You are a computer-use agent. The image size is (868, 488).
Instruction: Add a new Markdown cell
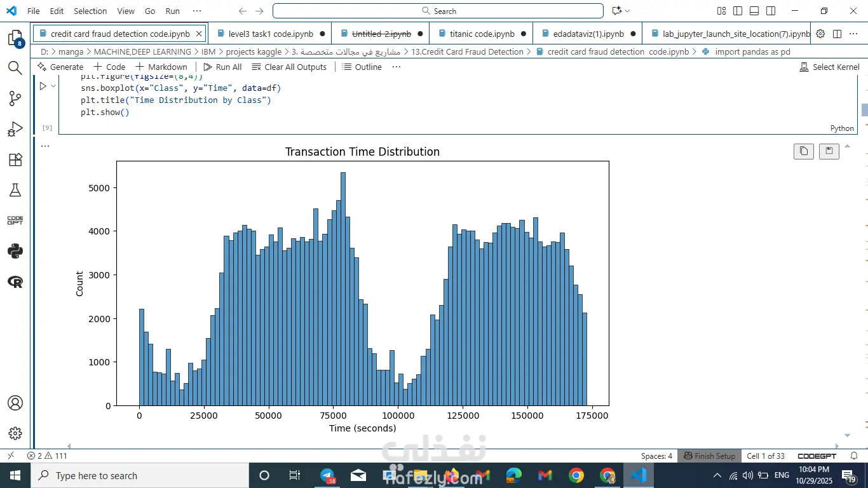(161, 67)
